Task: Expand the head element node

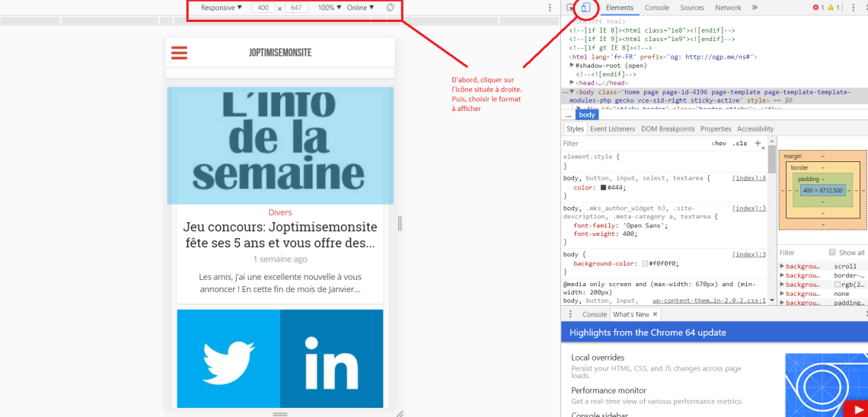Action: (572, 83)
